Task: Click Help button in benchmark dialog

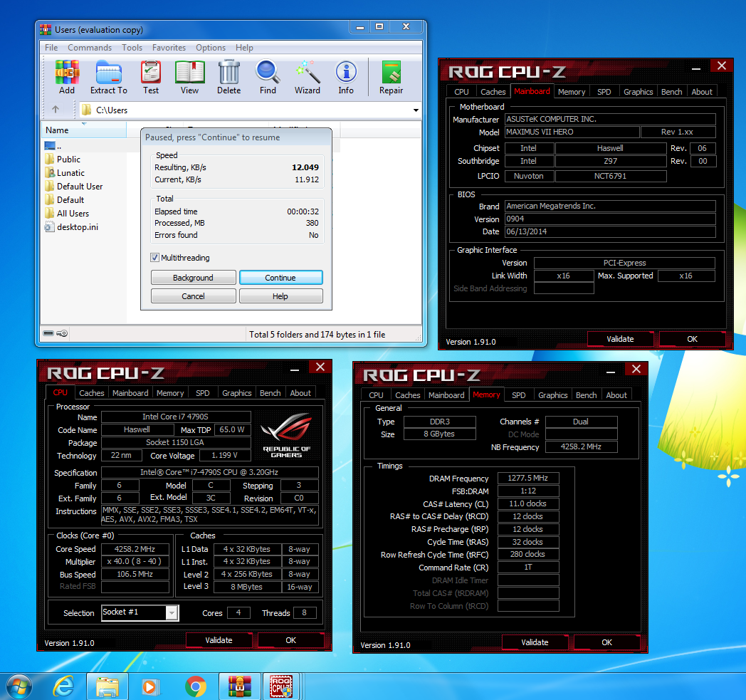Action: 280,296
